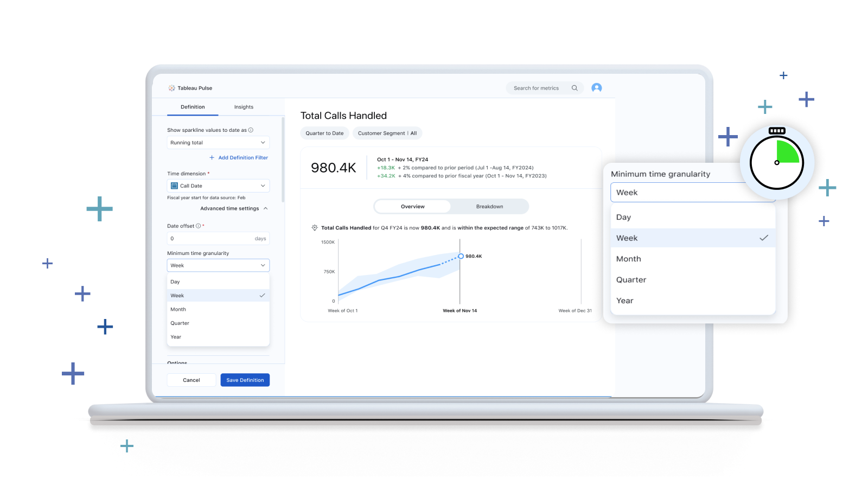This screenshot has width=868, height=485.
Task: Switch to the Definition tab
Action: point(193,107)
